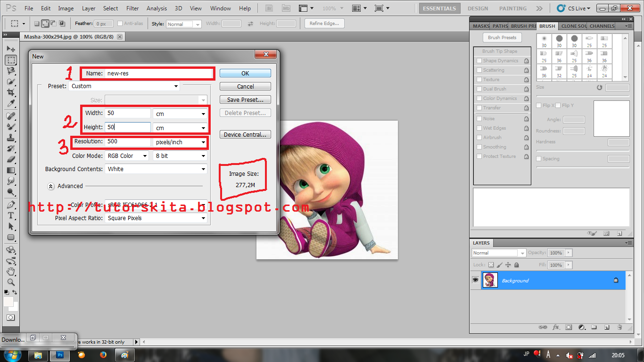The width and height of the screenshot is (644, 362).
Task: Enable the Wet Edges checkbox
Action: (x=479, y=128)
